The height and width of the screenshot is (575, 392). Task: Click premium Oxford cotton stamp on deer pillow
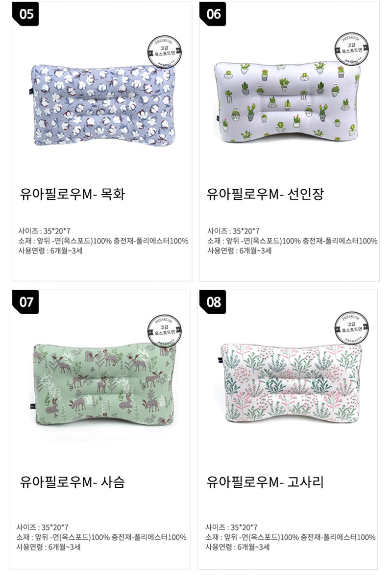[165, 330]
